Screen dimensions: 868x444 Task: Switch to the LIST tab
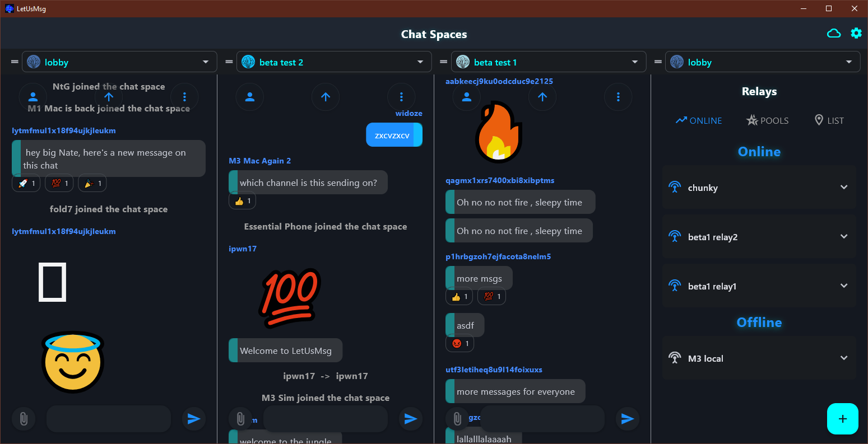pyautogui.click(x=829, y=120)
